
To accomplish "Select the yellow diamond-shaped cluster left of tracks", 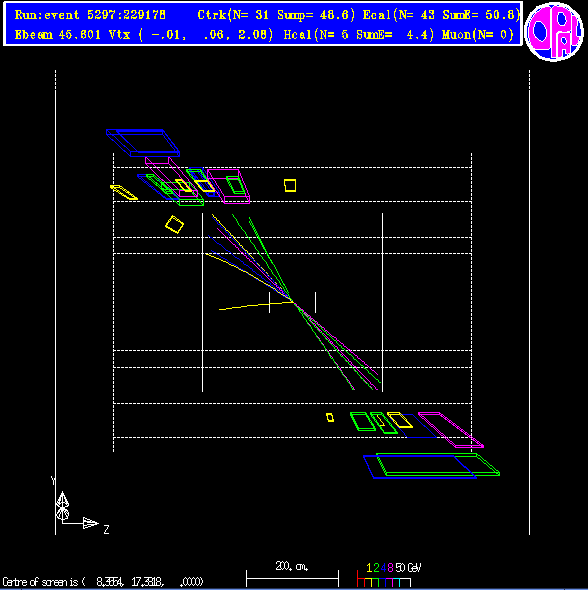I will pyautogui.click(x=175, y=224).
